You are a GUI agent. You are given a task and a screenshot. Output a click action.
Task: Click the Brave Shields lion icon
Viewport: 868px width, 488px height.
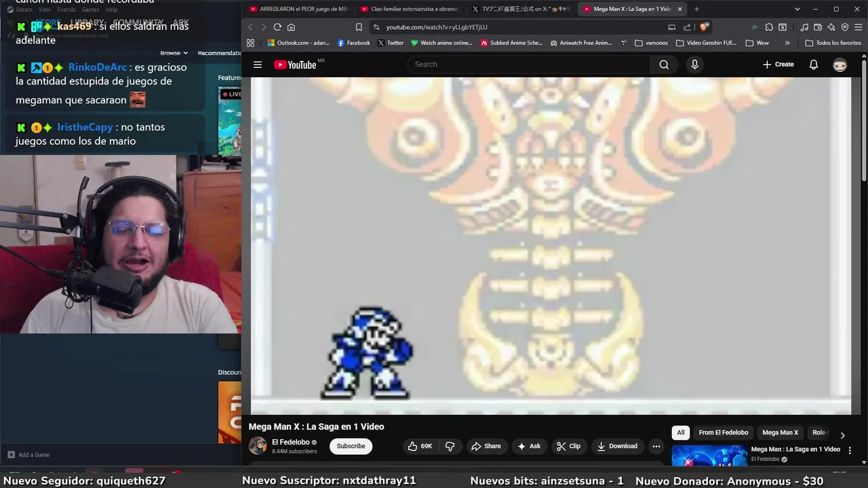click(704, 27)
